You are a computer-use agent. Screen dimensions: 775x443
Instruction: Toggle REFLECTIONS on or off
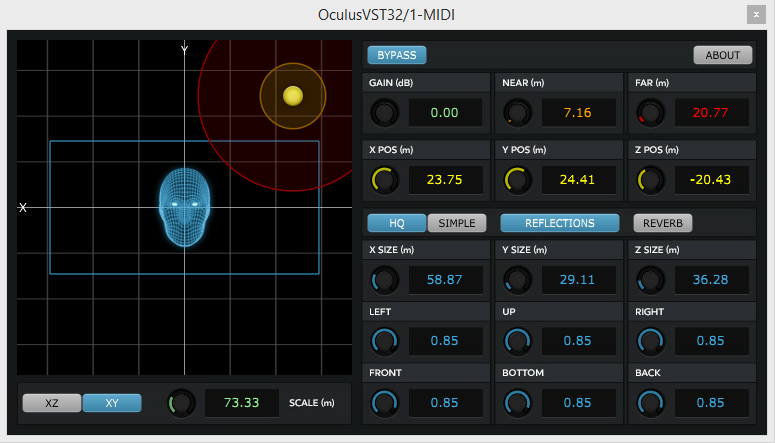[x=560, y=223]
